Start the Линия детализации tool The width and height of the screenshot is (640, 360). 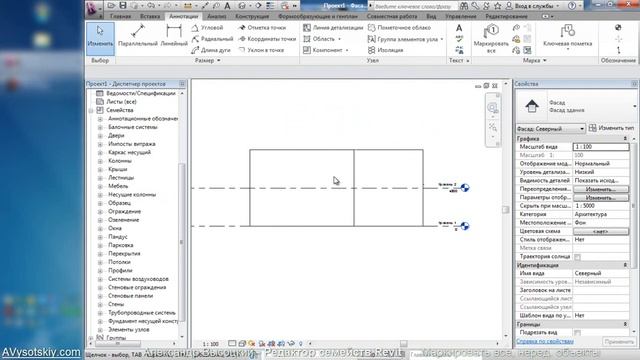[x=333, y=27]
